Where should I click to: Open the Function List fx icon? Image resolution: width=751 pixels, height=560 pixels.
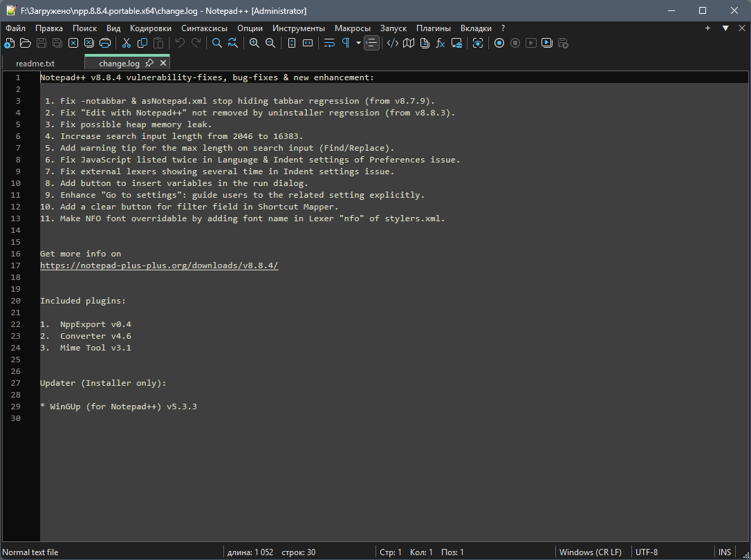click(441, 43)
